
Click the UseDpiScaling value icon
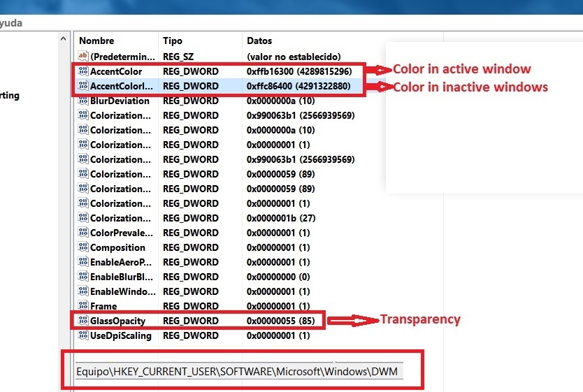[82, 335]
